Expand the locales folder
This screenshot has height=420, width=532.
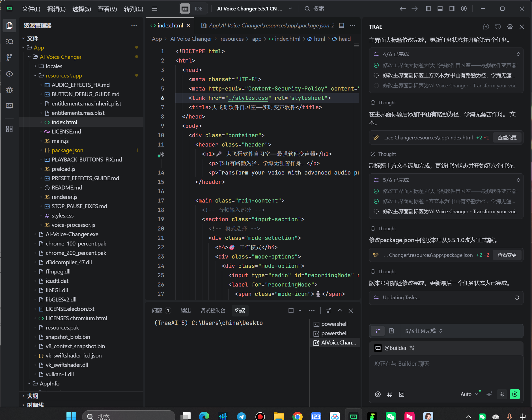click(35, 66)
